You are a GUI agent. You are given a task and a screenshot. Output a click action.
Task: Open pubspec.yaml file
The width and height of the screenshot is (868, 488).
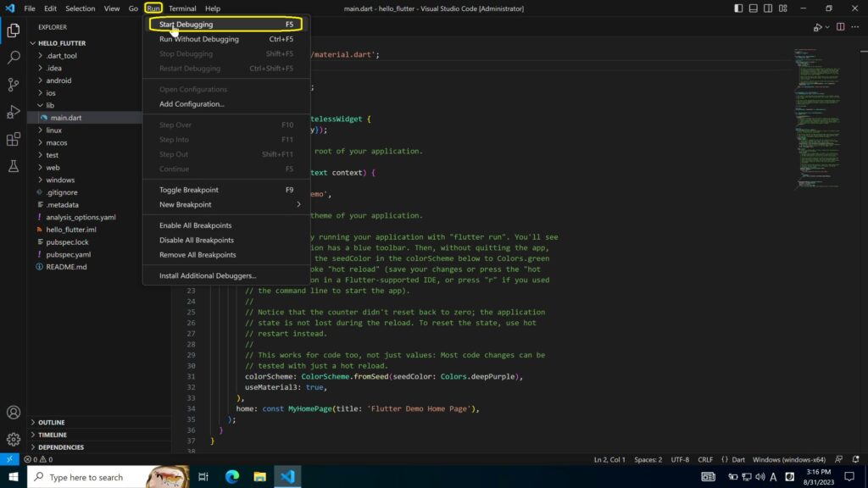click(x=85, y=254)
